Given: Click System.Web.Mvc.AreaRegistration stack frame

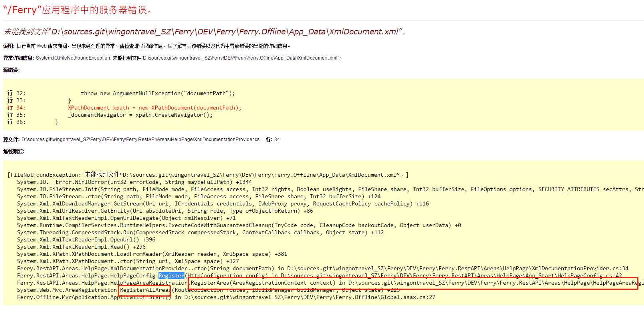Looking at the screenshot, I should point(208,290).
